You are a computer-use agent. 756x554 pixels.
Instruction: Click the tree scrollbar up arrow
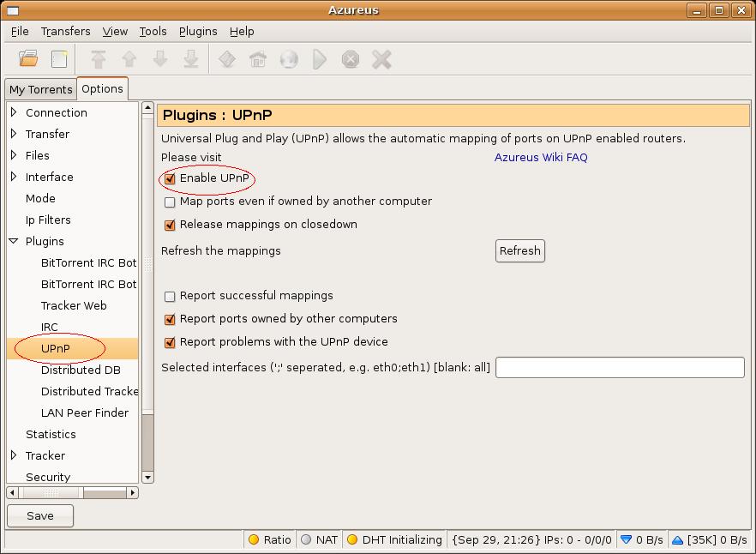point(147,107)
